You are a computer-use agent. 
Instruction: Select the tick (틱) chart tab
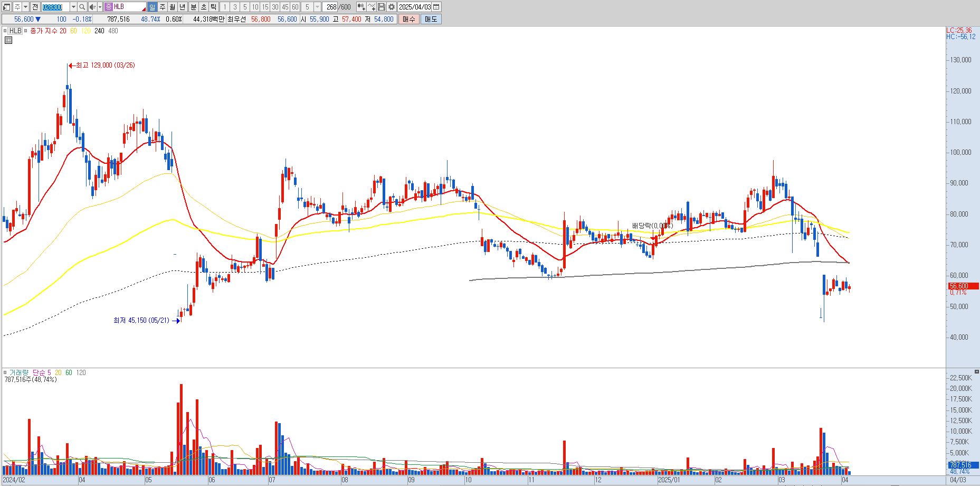tap(213, 7)
